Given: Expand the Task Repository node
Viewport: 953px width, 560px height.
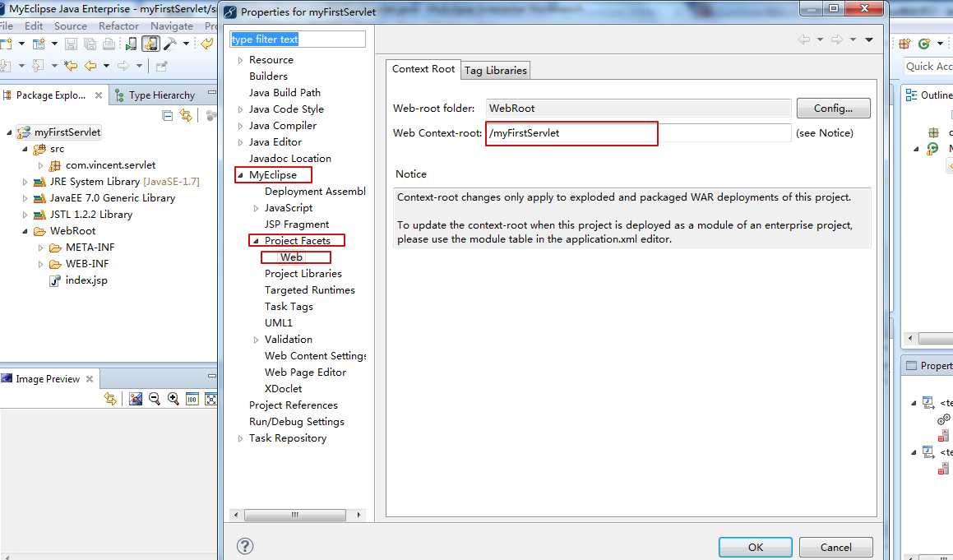Looking at the screenshot, I should (x=240, y=438).
